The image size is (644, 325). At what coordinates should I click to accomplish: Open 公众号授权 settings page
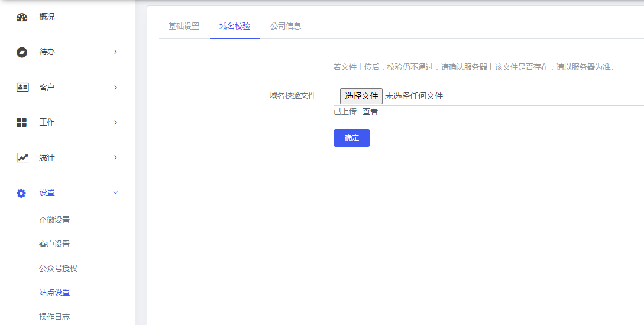point(58,268)
